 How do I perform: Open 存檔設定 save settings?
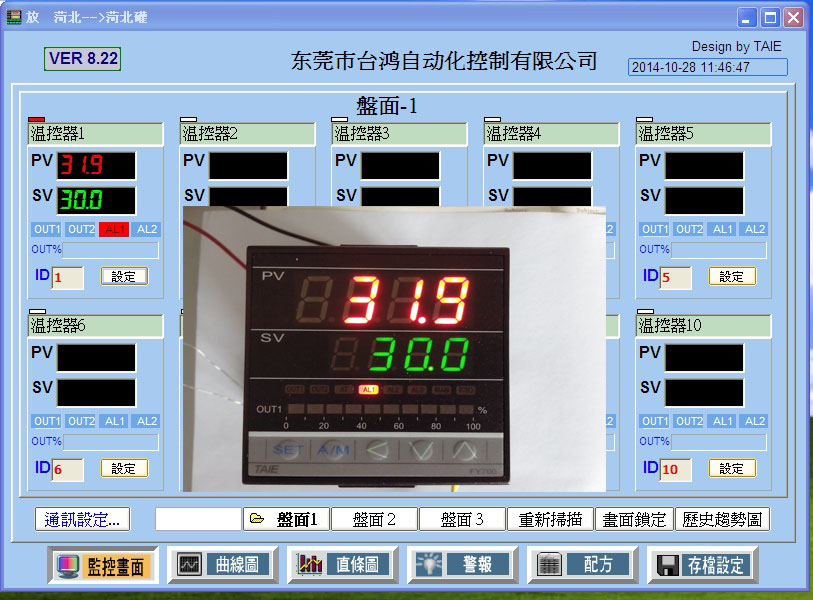pyautogui.click(x=703, y=564)
